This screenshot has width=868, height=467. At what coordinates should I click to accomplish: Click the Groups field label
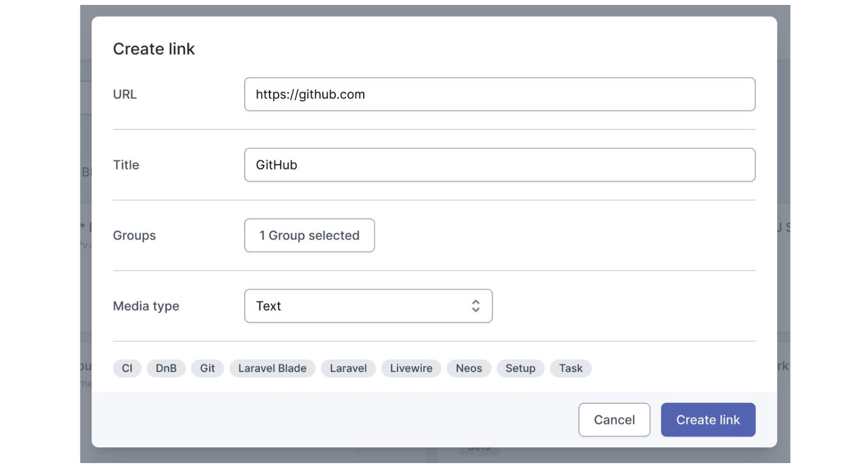click(x=134, y=235)
